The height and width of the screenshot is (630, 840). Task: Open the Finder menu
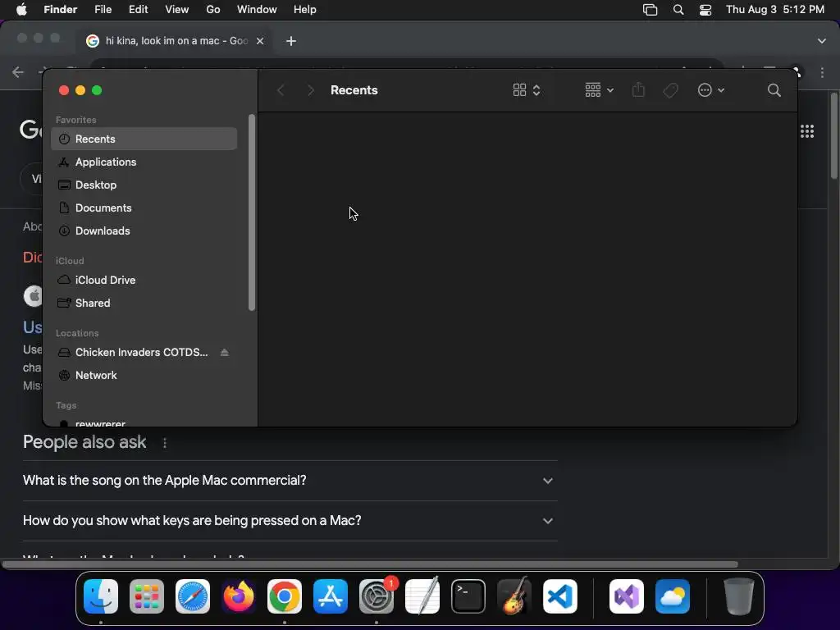tap(61, 10)
